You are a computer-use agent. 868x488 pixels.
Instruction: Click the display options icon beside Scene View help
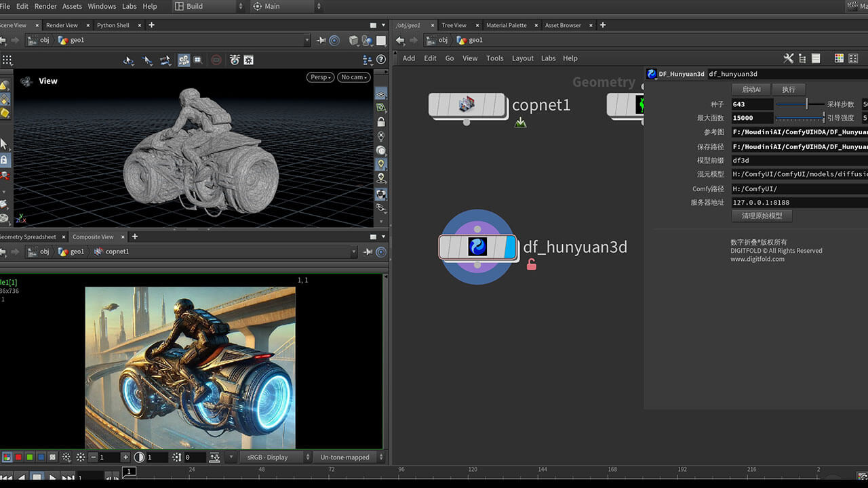pos(368,60)
